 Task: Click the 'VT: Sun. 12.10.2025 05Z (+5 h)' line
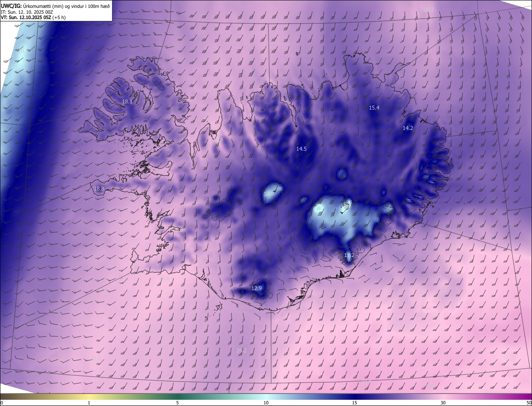pyautogui.click(x=33, y=17)
